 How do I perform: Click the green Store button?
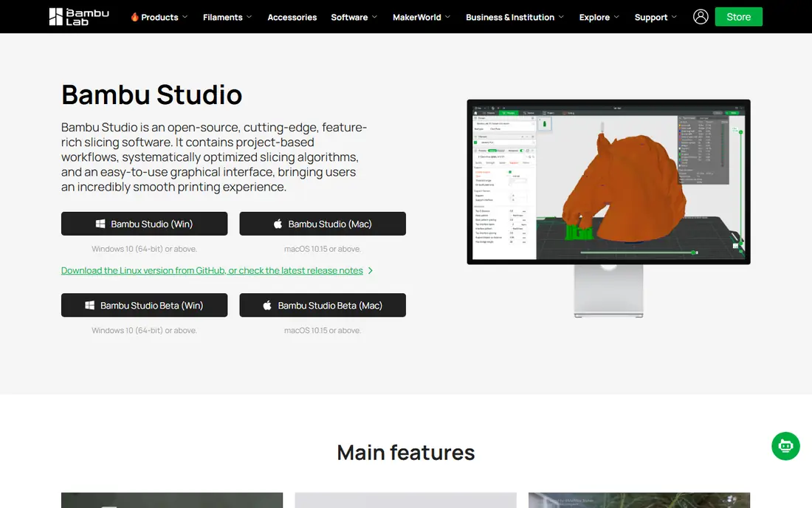[x=738, y=16]
